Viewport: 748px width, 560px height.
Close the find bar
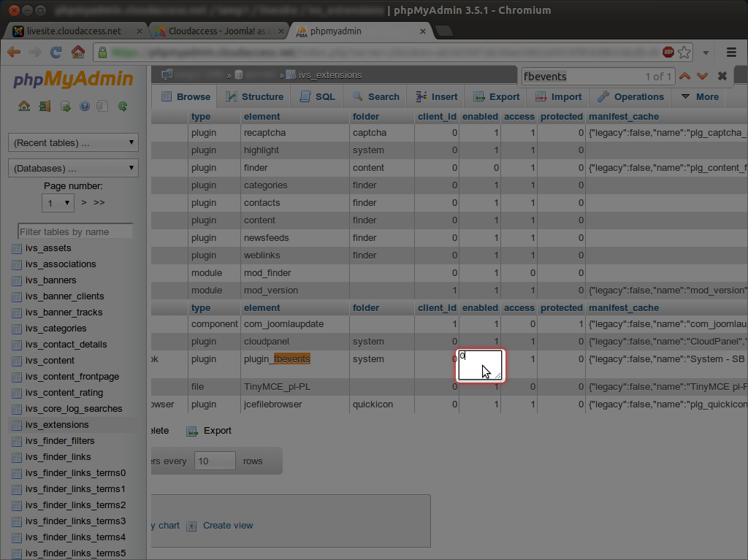(x=722, y=76)
